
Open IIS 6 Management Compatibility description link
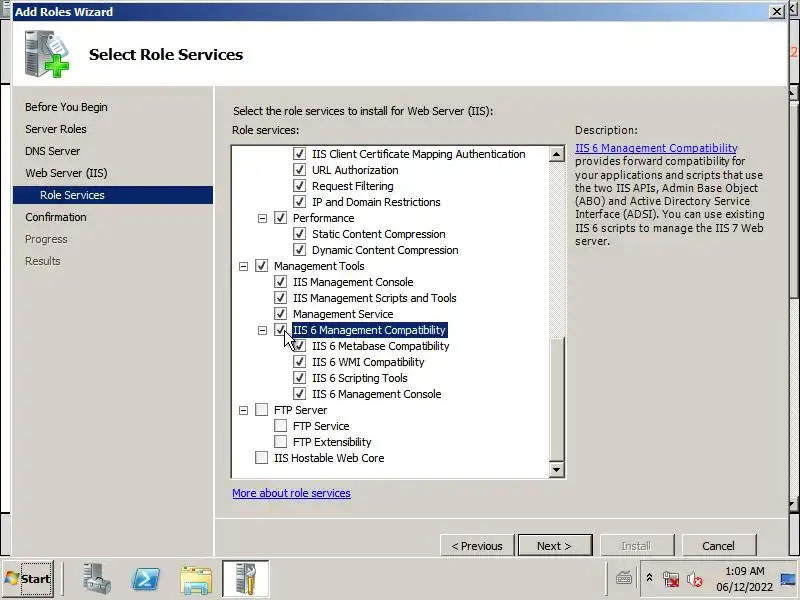point(656,148)
